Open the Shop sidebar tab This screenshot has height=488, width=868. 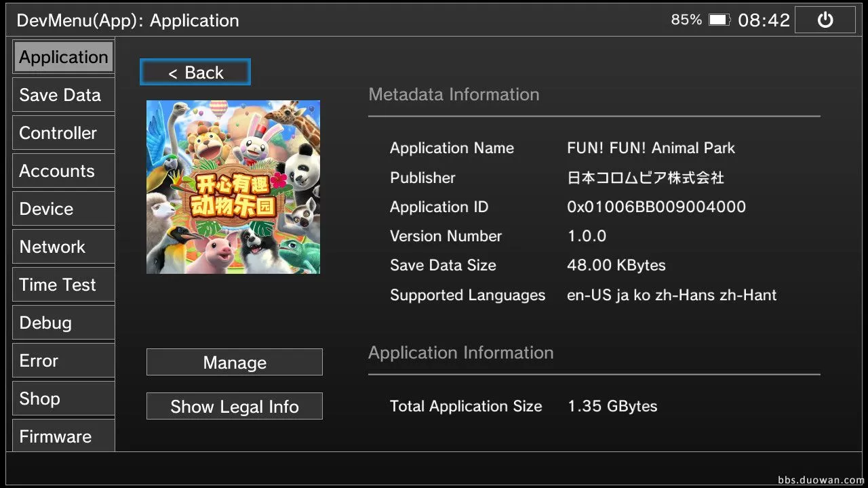click(x=64, y=399)
